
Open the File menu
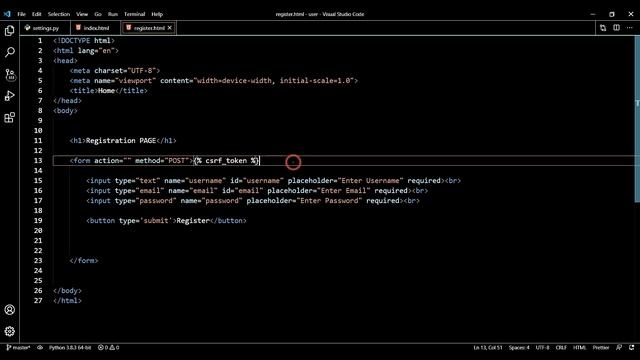click(21, 14)
